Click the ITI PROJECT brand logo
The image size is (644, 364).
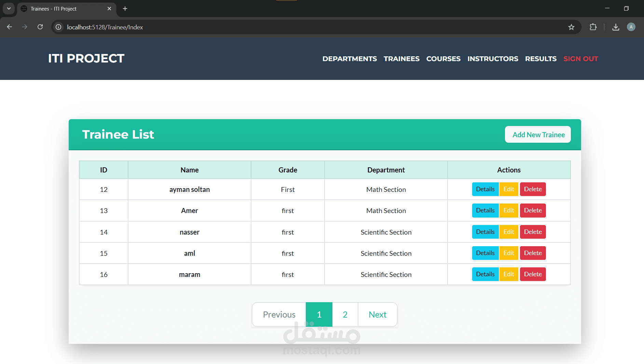(x=86, y=58)
